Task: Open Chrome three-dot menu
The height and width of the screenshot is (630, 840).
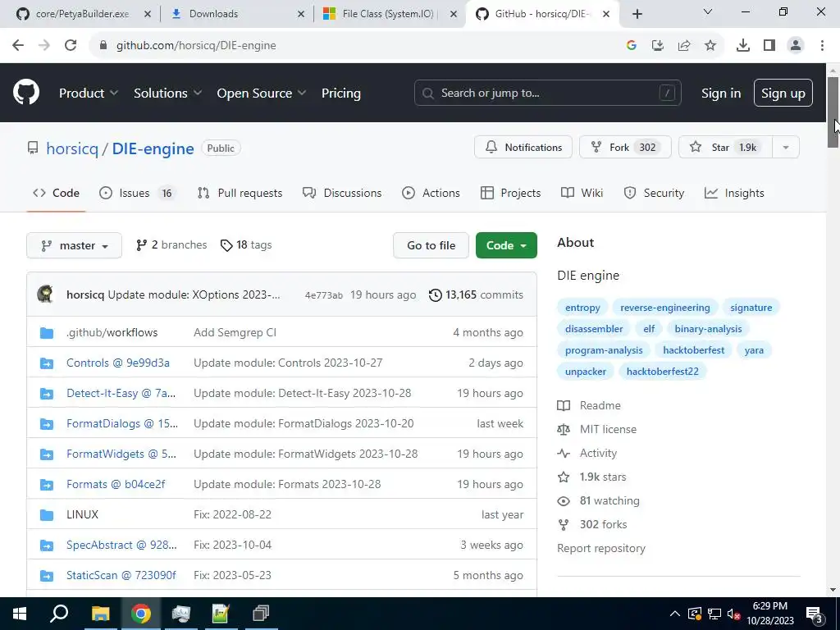Action: 822,46
